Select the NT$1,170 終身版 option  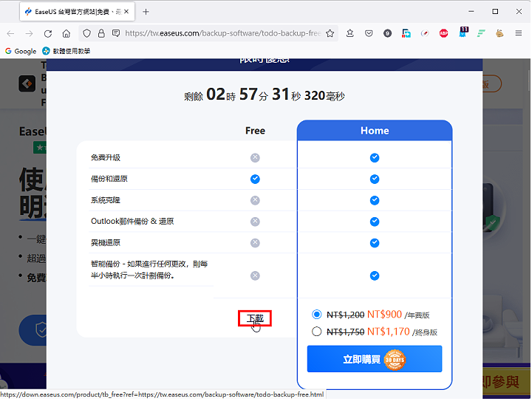316,332
